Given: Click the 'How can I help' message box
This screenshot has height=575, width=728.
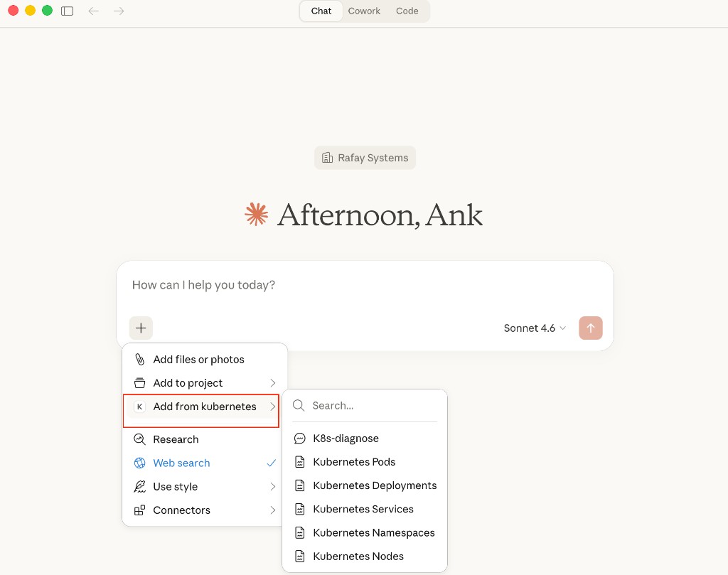Looking at the screenshot, I should tap(364, 285).
